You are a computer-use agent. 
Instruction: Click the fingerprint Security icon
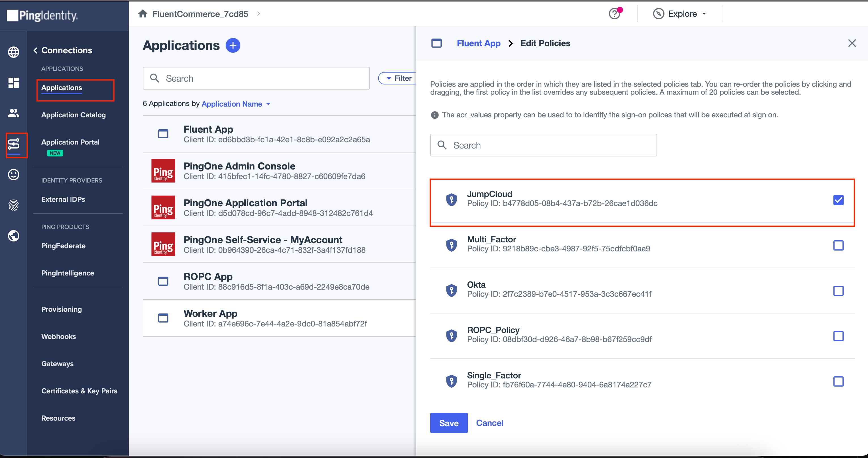14,205
